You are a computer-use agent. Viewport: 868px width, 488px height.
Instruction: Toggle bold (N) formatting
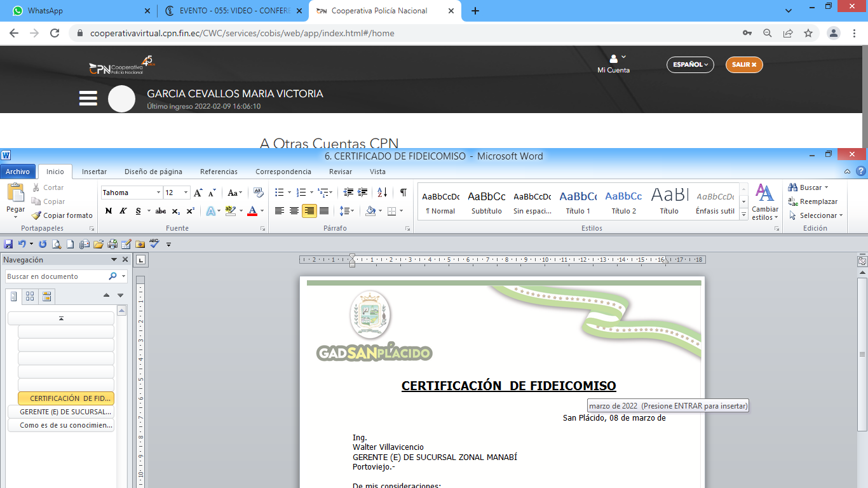click(x=108, y=211)
